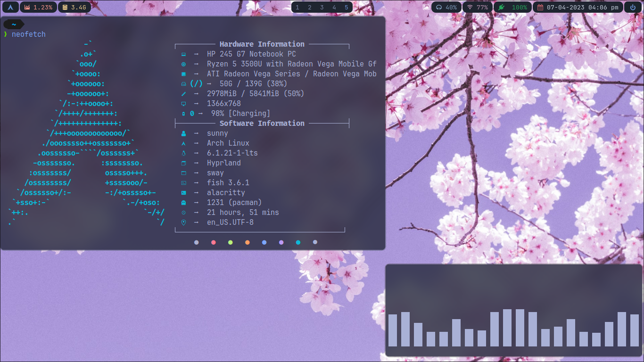The width and height of the screenshot is (644, 362).
Task: Click the locale 'en_US.UTF-8'
Action: tap(230, 222)
